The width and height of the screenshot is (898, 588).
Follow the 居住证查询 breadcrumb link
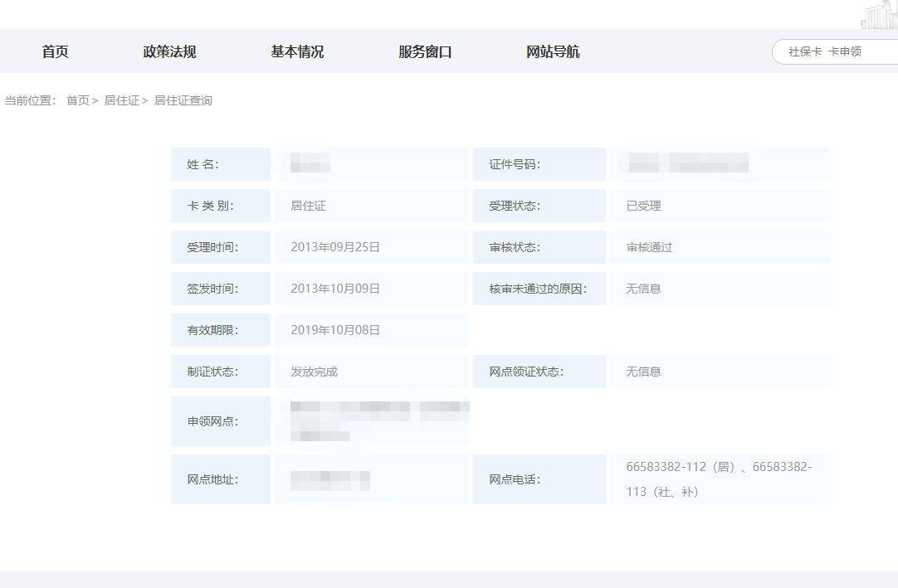(183, 100)
